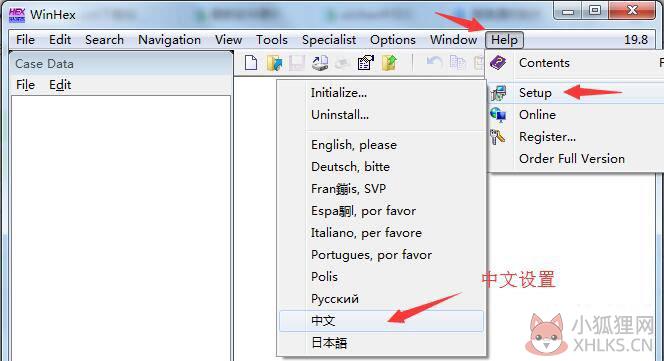664x361 pixels.
Task: Open the Options menu
Action: [x=393, y=40]
